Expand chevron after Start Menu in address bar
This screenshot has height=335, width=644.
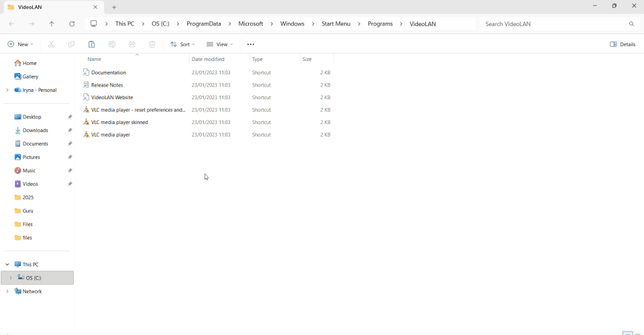(359, 23)
